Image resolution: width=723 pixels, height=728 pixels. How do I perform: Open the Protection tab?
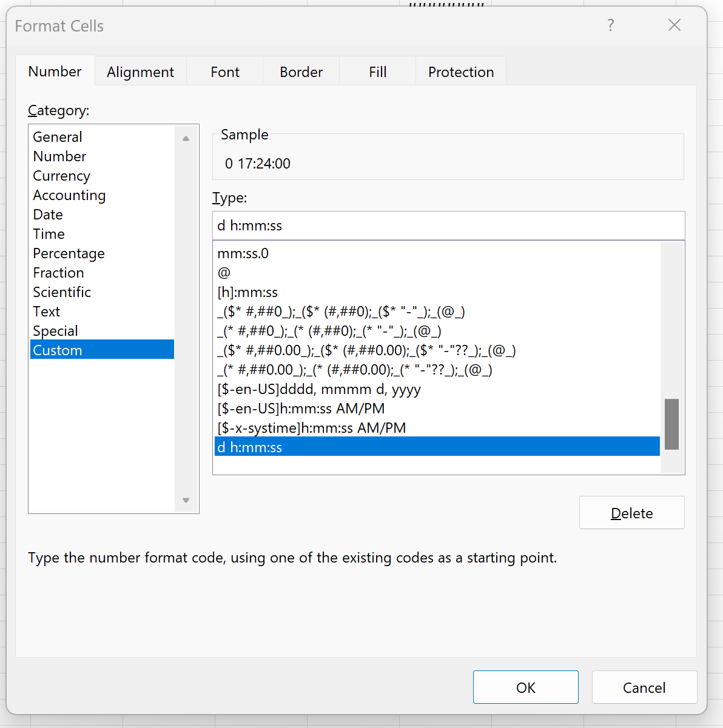[460, 72]
